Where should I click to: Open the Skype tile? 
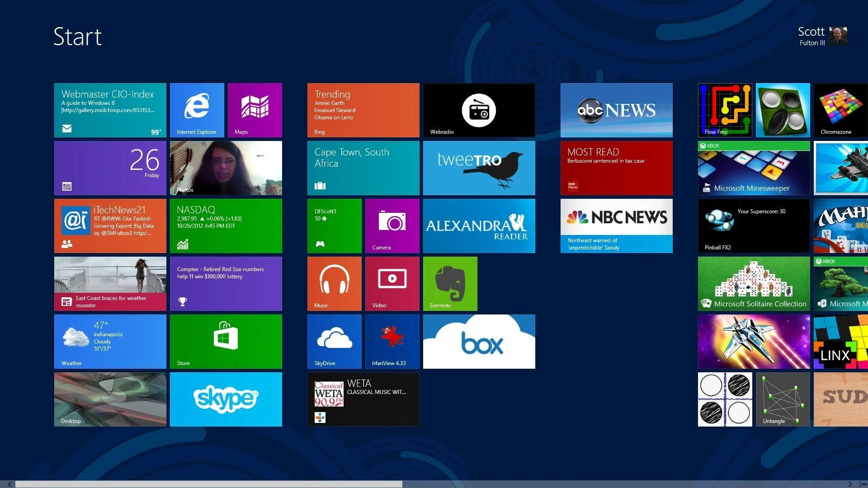226,399
